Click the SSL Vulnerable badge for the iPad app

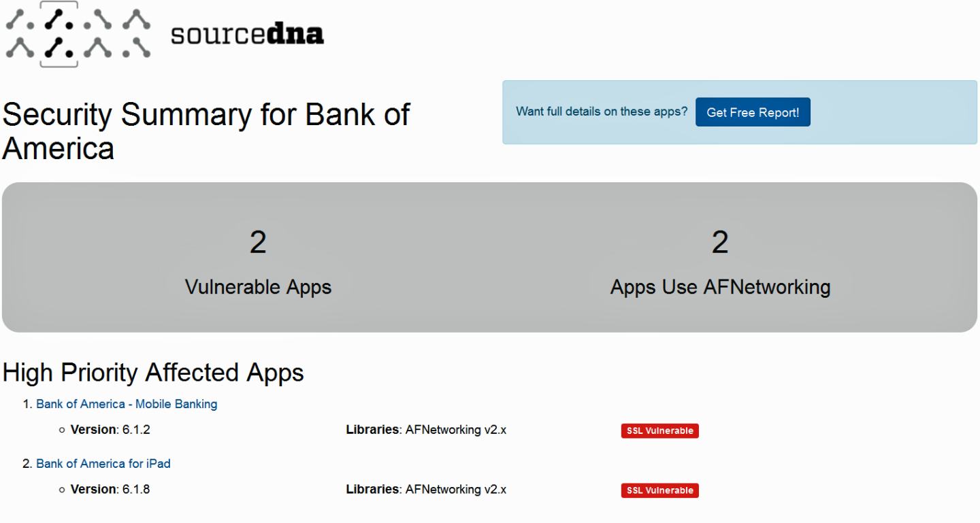659,490
